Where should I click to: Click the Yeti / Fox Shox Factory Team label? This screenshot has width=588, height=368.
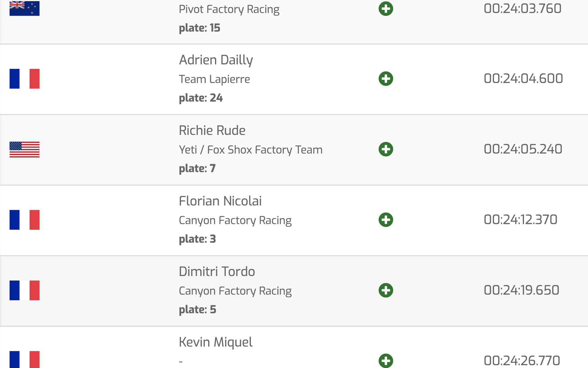click(x=251, y=150)
